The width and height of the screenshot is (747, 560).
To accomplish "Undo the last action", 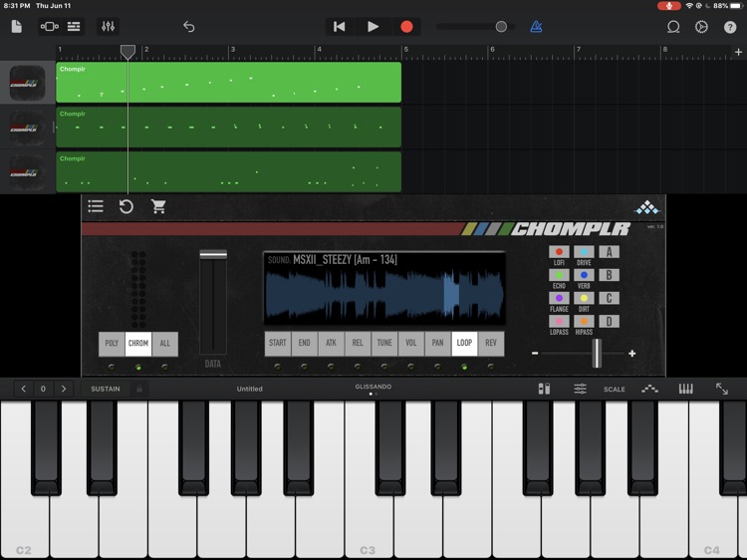I will (188, 27).
